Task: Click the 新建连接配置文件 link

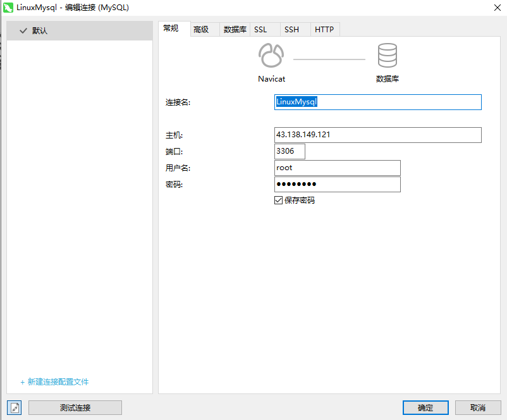Action: pos(54,382)
